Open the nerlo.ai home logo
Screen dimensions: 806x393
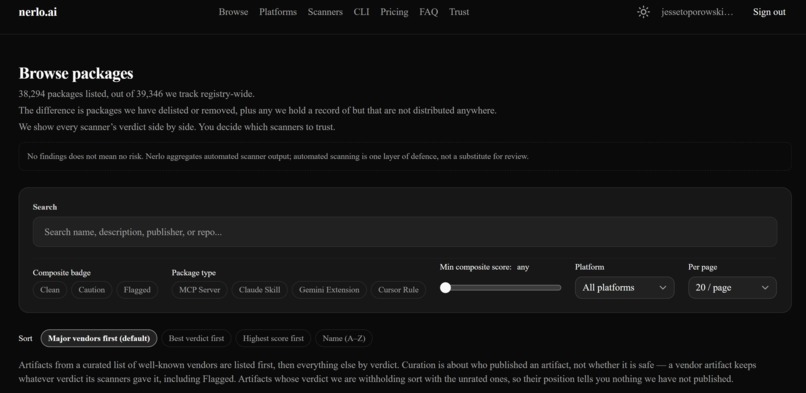[x=38, y=12]
